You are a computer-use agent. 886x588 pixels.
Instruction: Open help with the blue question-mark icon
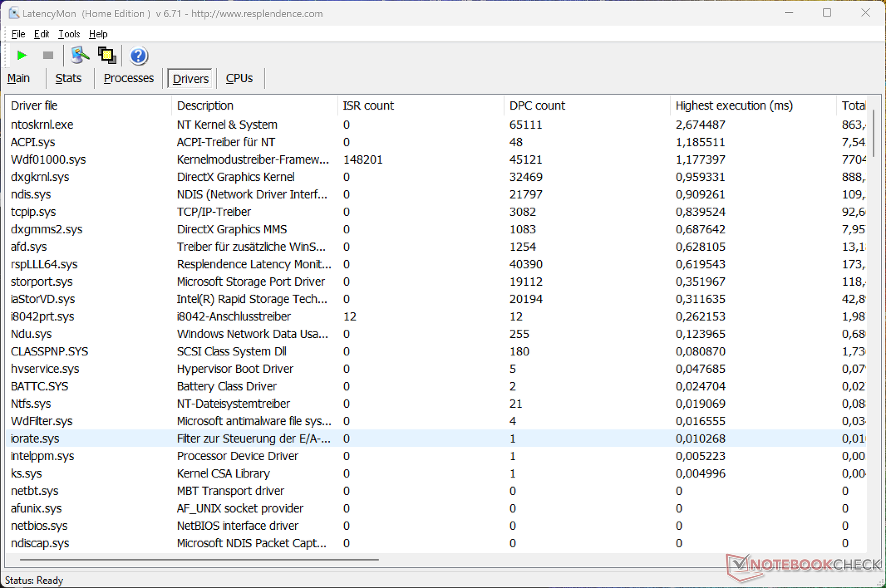(139, 56)
